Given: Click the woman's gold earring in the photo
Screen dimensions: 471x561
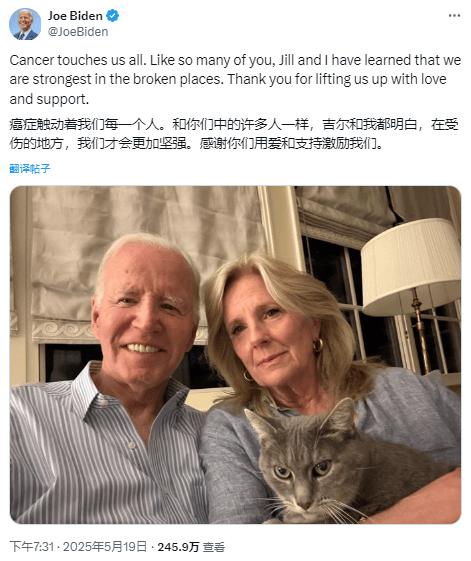Looking at the screenshot, I should (x=318, y=346).
